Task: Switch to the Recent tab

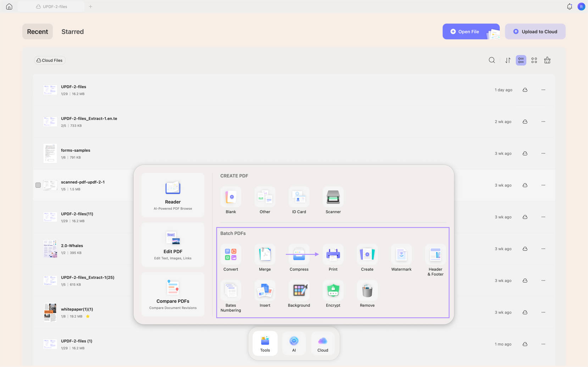Action: tap(37, 32)
